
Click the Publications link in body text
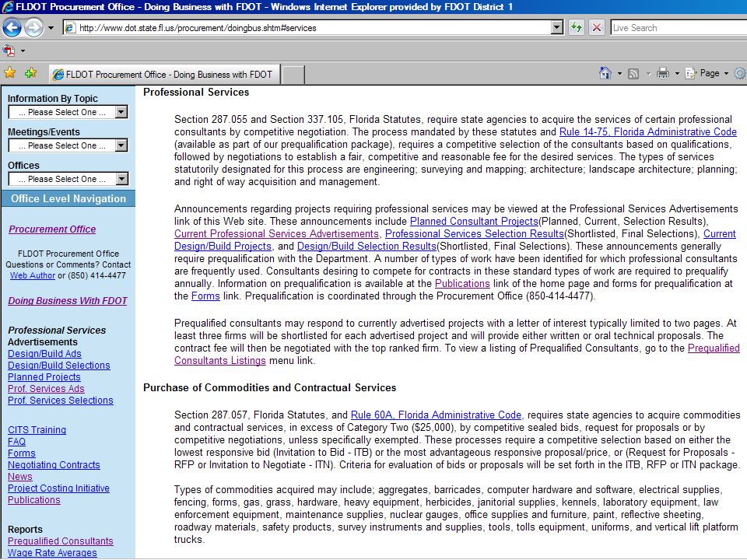tap(462, 283)
